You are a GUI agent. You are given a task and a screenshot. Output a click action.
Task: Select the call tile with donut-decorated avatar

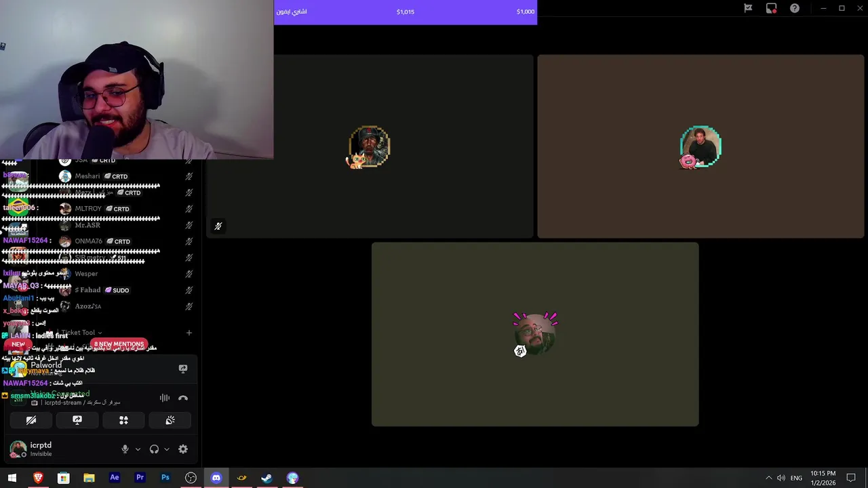(701, 146)
